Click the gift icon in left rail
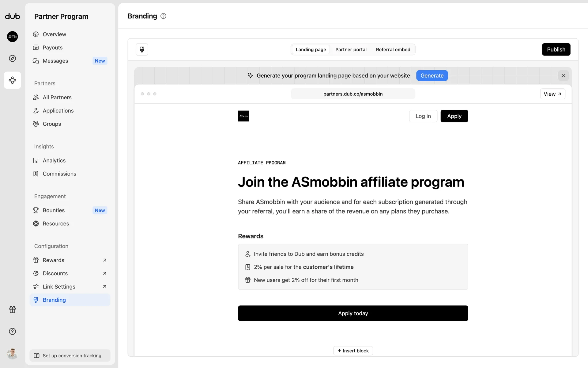 (x=12, y=309)
